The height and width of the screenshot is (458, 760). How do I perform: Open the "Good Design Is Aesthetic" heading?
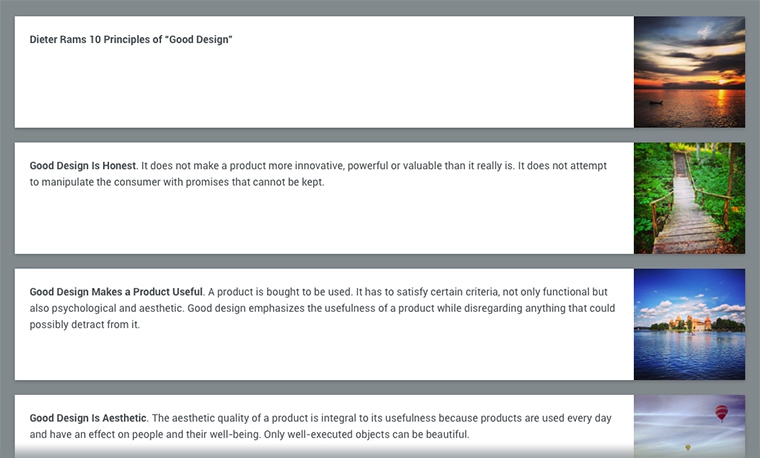coord(88,418)
